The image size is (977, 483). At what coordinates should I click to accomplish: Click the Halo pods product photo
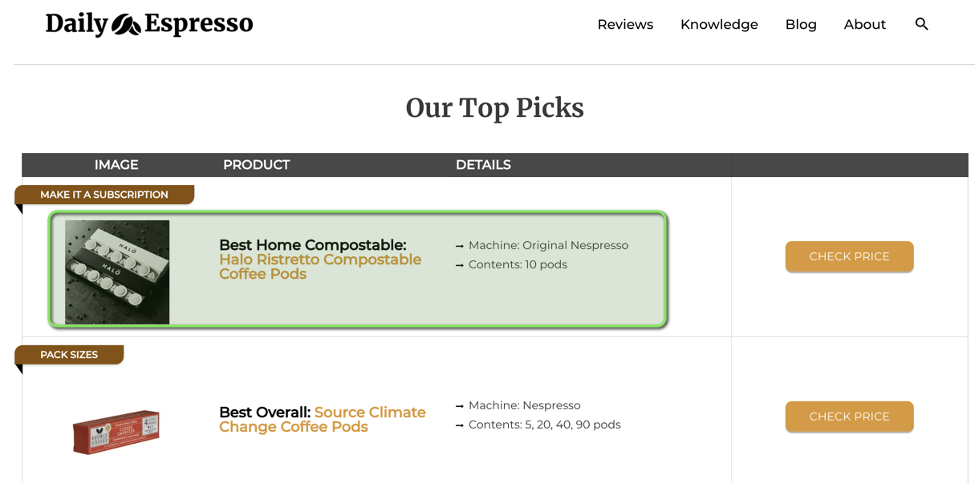point(117,272)
